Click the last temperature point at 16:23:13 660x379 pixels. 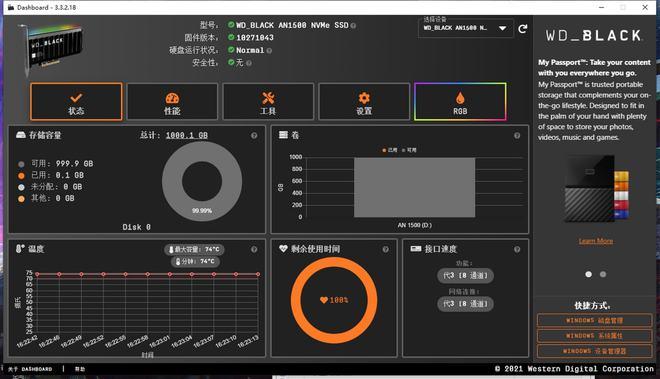point(258,274)
